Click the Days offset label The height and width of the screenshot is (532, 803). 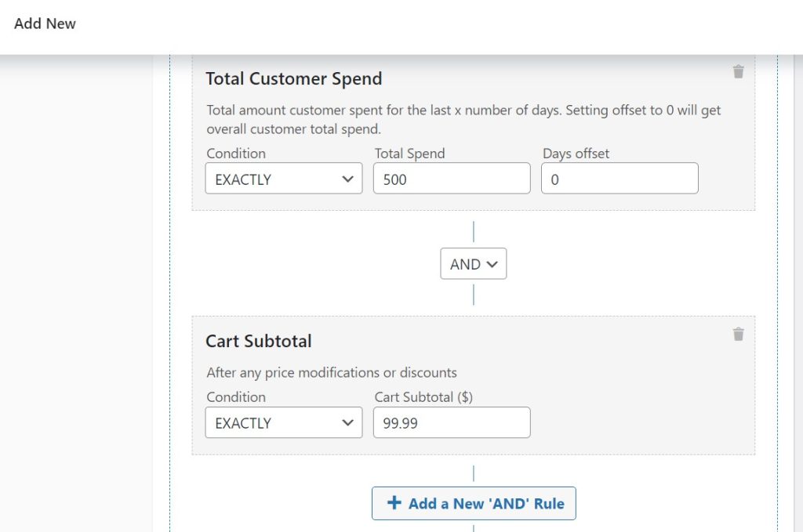[576, 154]
